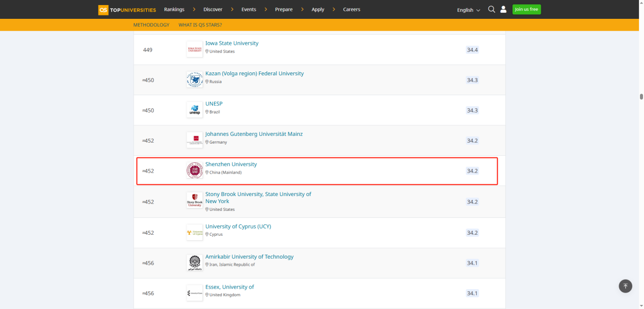Viewport: 644px width, 309px height.
Task: Open the search icon
Action: point(491,9)
